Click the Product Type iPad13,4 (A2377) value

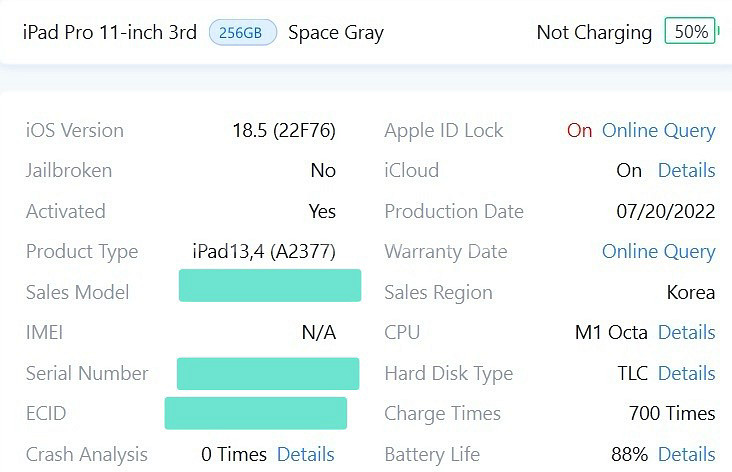(x=264, y=252)
